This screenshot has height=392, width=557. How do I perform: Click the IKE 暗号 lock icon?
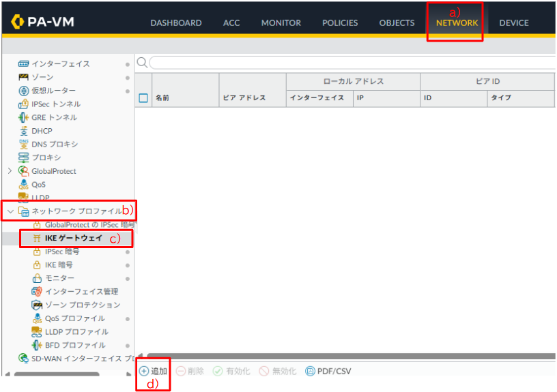coord(37,265)
